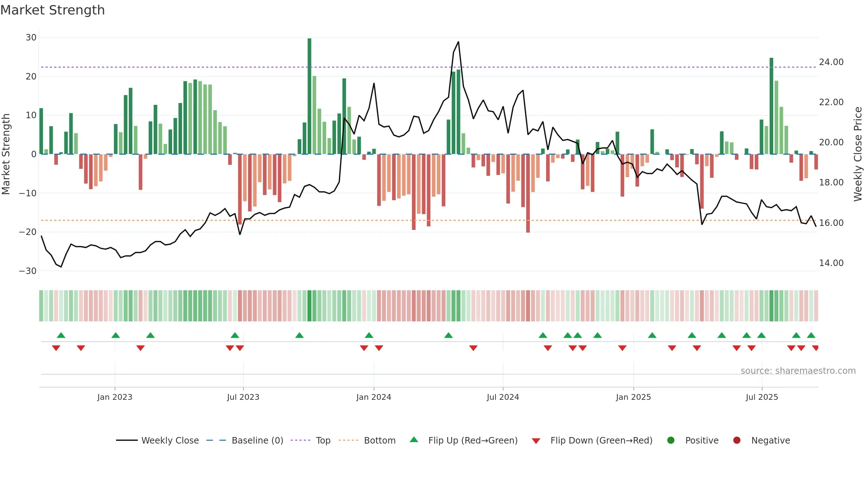Click the red Flip Down legend triangle

point(536,441)
